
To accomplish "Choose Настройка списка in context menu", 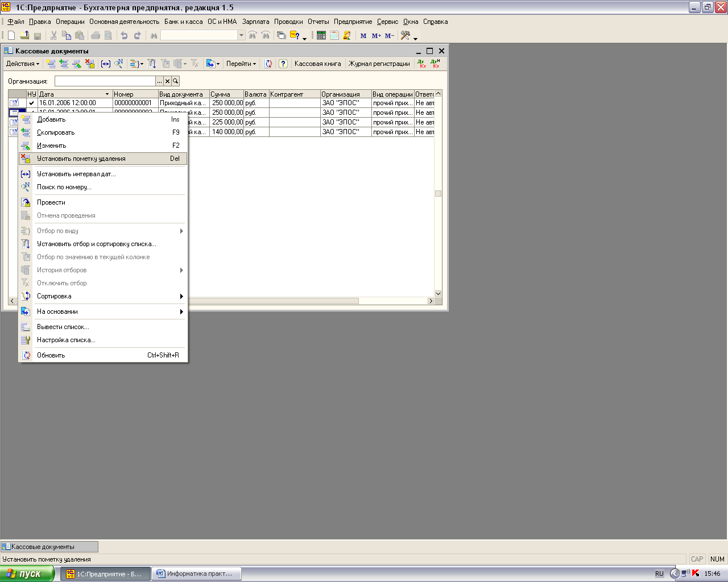I will [102, 340].
